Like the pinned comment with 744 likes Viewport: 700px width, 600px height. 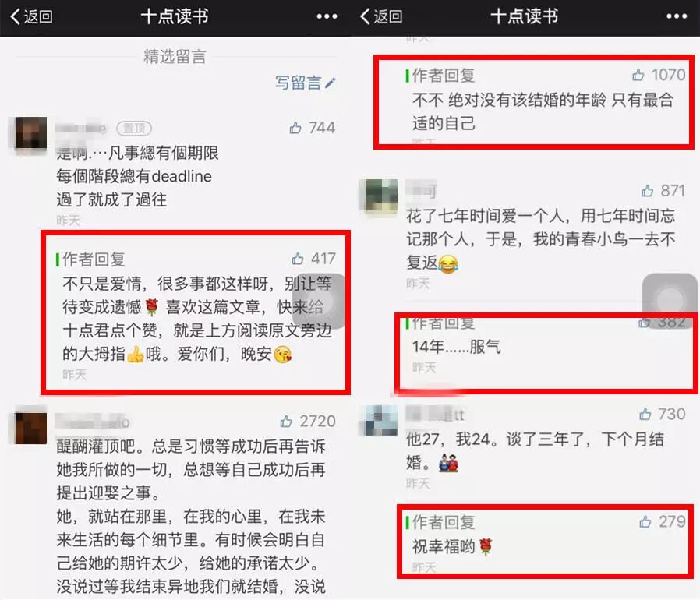point(295,128)
